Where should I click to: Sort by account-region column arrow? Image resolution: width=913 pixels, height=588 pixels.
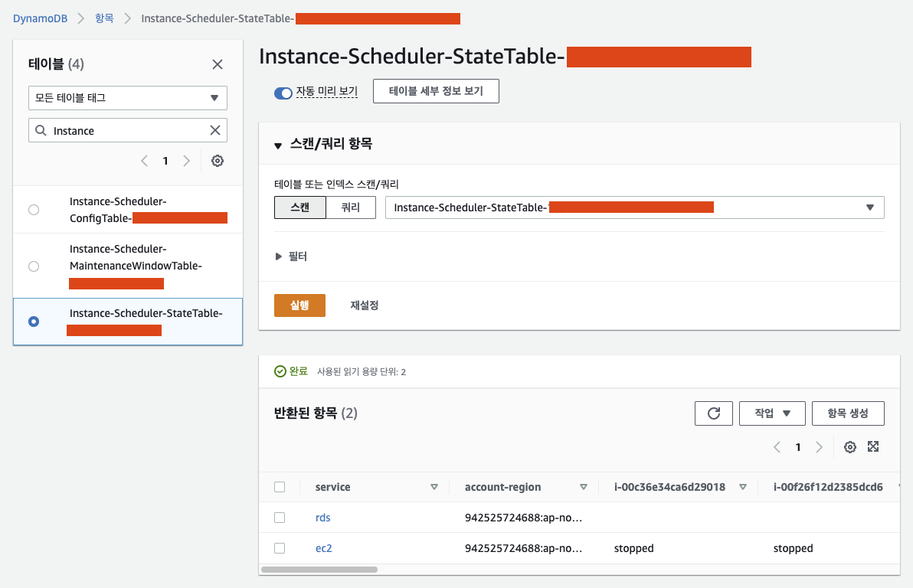click(584, 487)
